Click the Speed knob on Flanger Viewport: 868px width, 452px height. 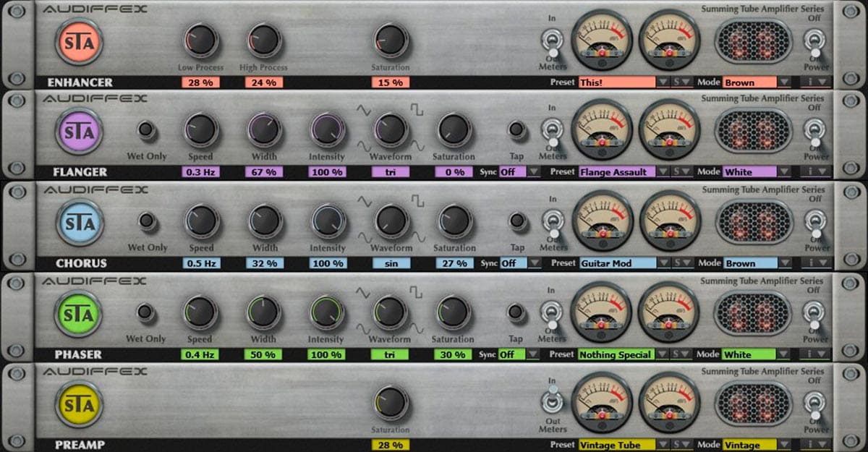[x=200, y=130]
